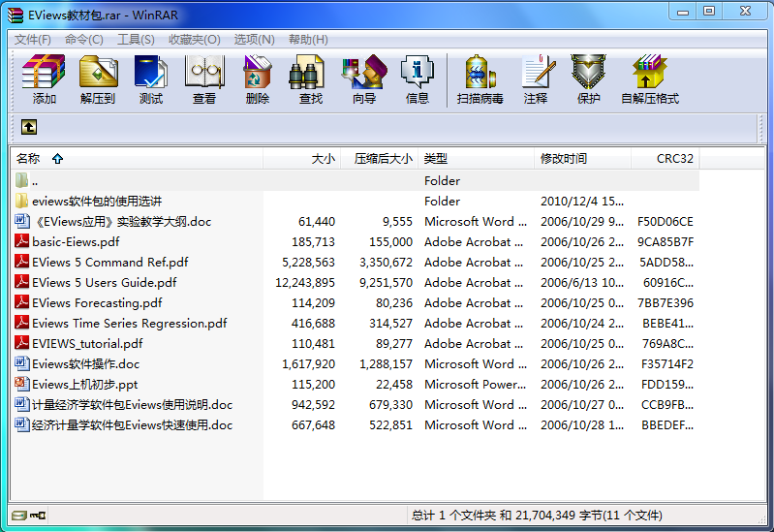Screen dimensions: 774x532
Task: Click the SFX (自解压格式) icon
Action: pyautogui.click(x=650, y=72)
